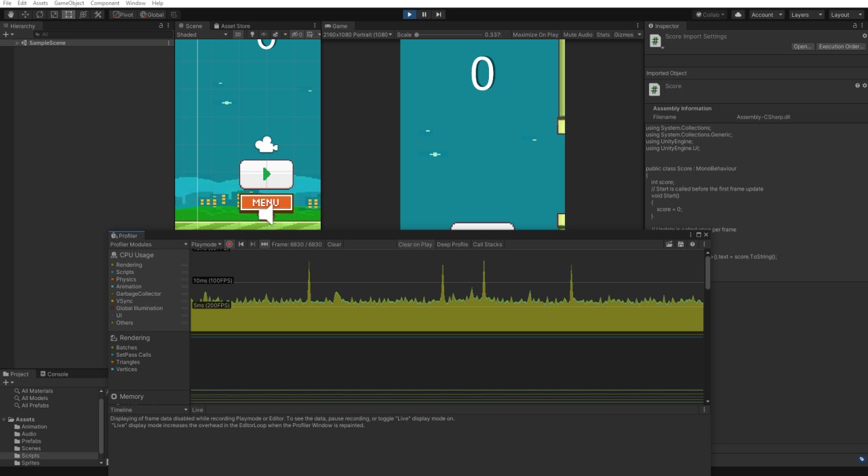
Task: Click the Pause button
Action: [425, 14]
